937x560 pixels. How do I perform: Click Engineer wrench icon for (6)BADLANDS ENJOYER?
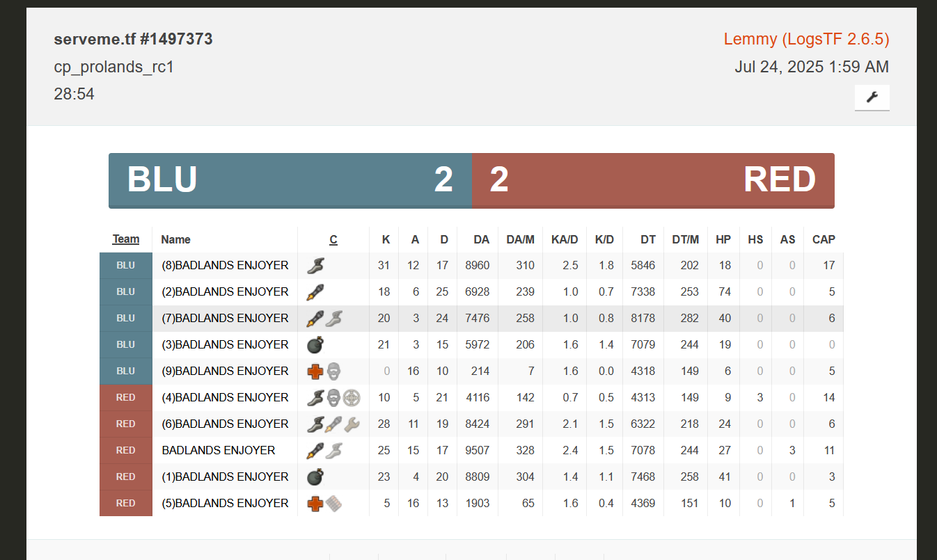point(352,424)
